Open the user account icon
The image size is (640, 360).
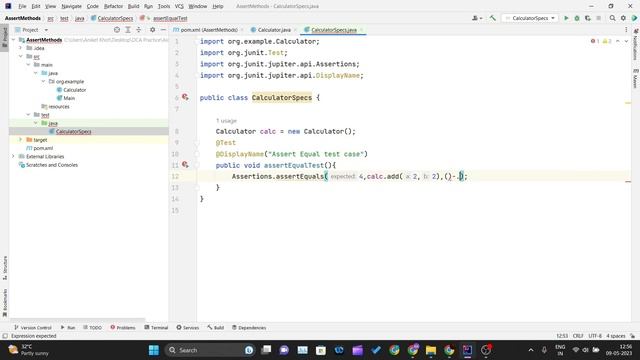click(x=476, y=18)
